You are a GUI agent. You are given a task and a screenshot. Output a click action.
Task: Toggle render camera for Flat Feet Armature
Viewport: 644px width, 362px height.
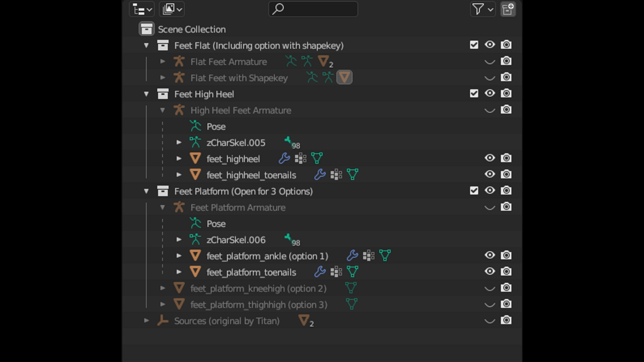pos(506,61)
